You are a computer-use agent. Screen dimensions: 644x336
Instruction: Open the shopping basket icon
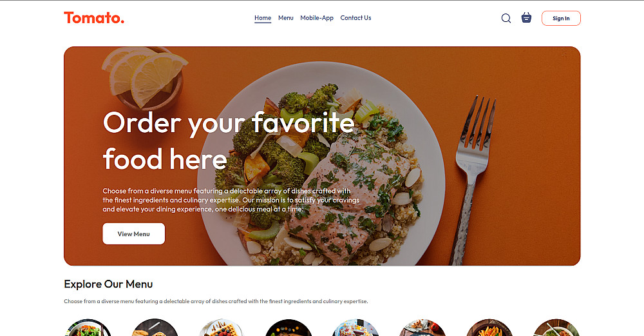point(526,17)
